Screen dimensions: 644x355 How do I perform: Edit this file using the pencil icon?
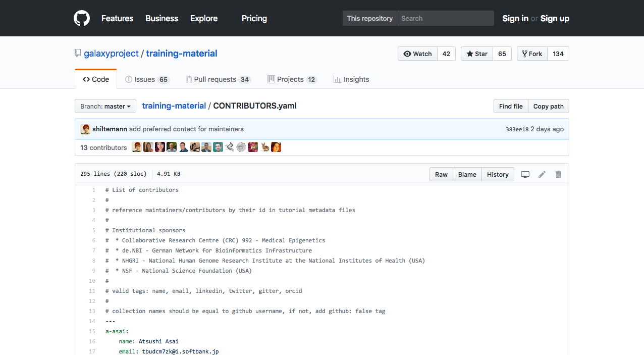click(542, 174)
